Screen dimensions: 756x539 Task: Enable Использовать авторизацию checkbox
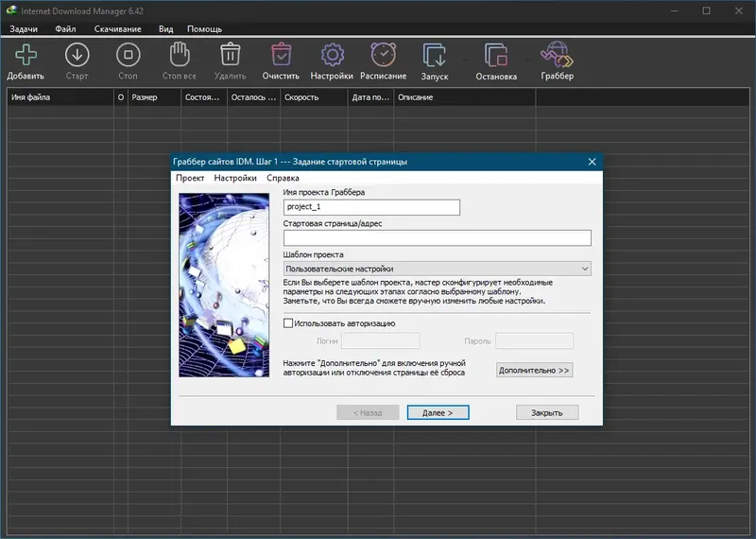pyautogui.click(x=288, y=323)
